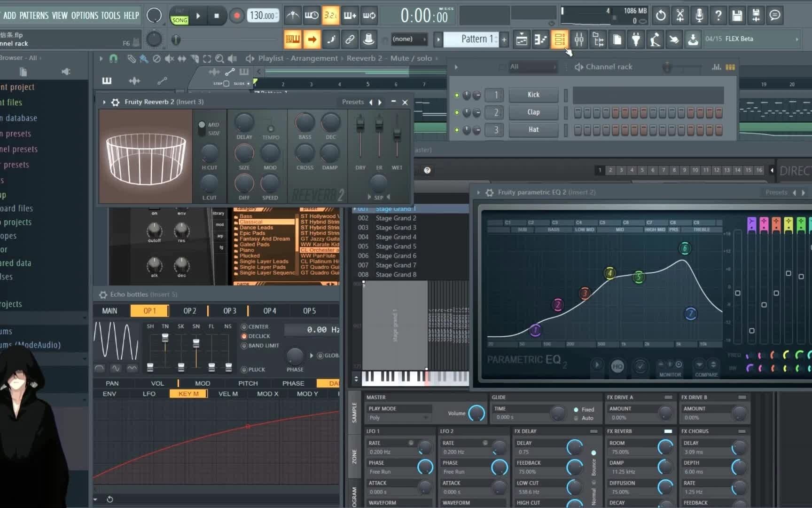Open Presets menu in Fruity Reeverb 2

coord(353,102)
